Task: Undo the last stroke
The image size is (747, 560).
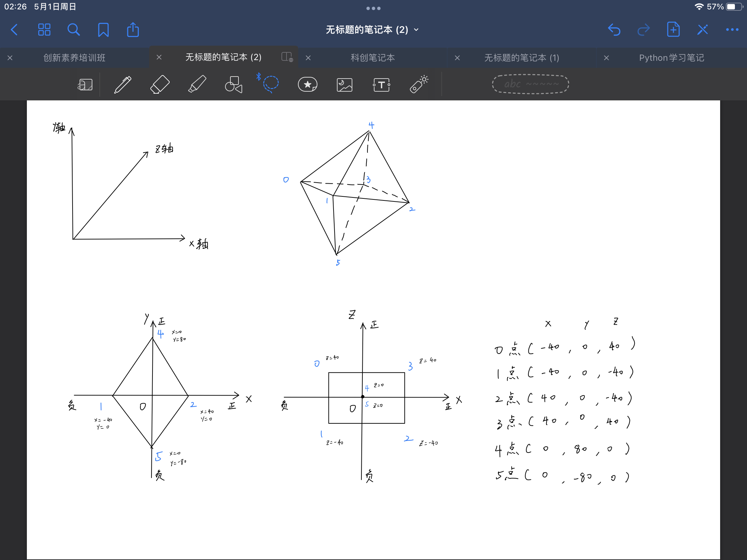Action: click(x=614, y=30)
